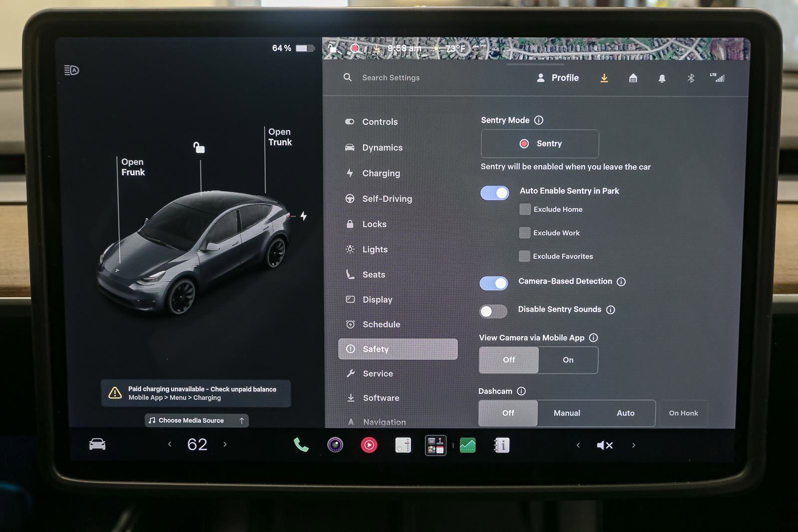
Task: Enable Disable Sentry Sounds switch
Action: 493,311
